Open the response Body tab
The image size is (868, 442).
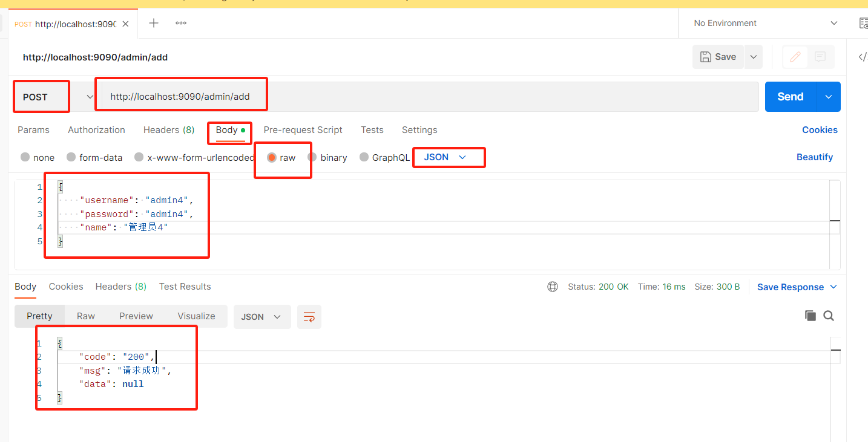pos(25,287)
